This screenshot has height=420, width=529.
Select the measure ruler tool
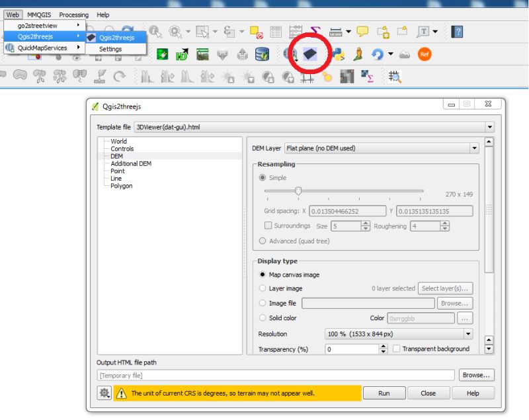pos(336,32)
